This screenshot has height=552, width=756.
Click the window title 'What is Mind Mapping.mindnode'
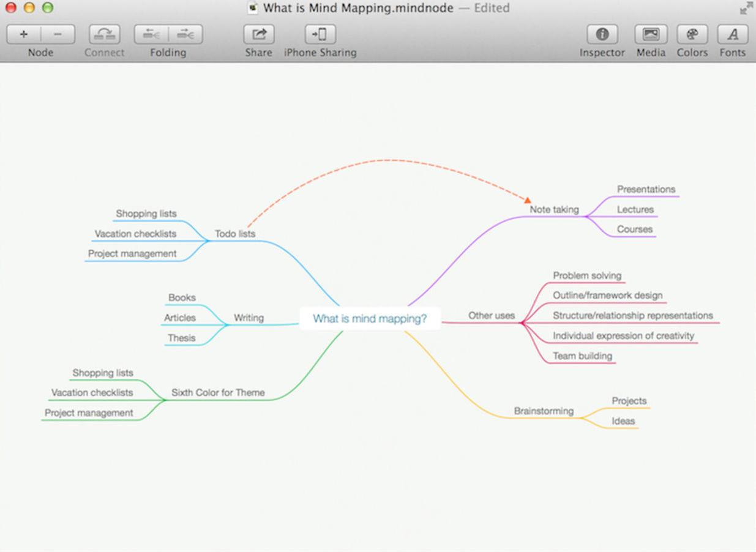point(359,8)
